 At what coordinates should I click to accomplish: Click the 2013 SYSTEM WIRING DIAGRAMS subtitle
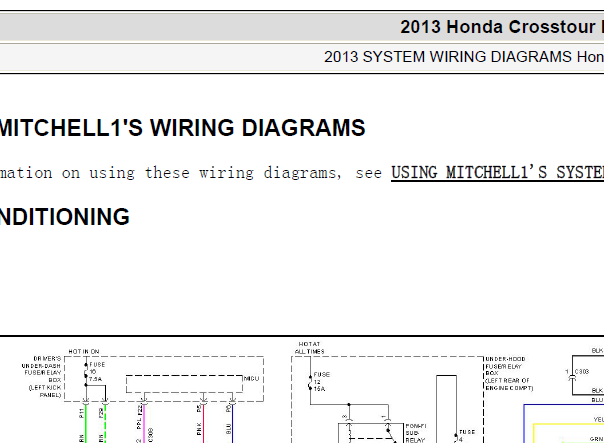point(464,57)
